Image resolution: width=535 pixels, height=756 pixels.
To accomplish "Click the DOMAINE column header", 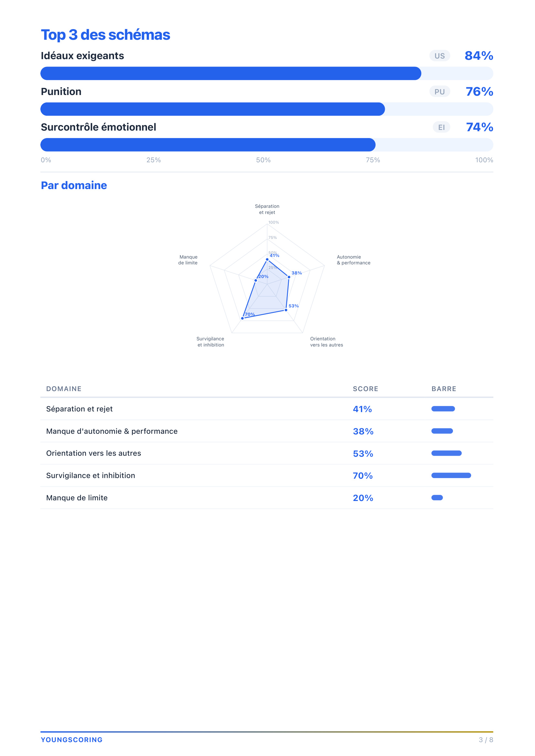I will pos(64,389).
